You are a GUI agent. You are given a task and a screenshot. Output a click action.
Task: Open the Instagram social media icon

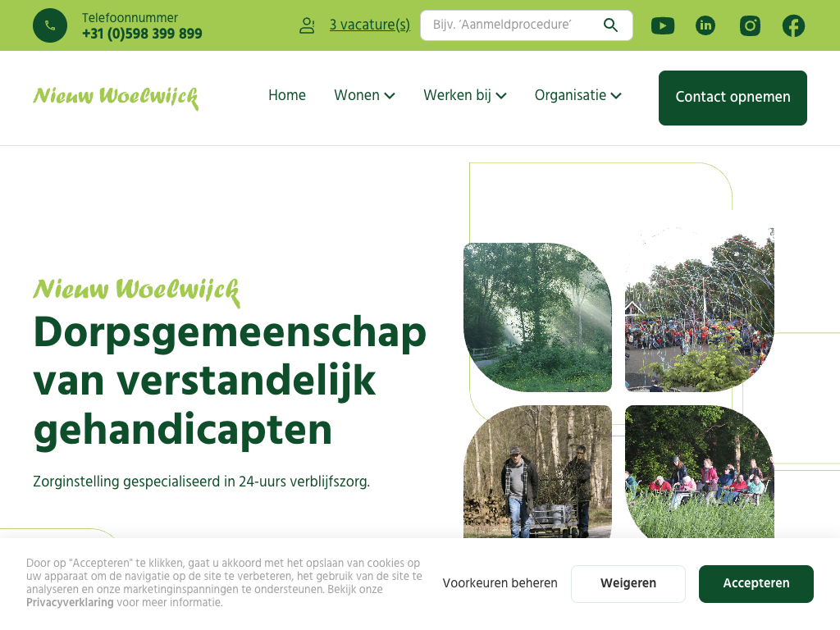click(750, 25)
